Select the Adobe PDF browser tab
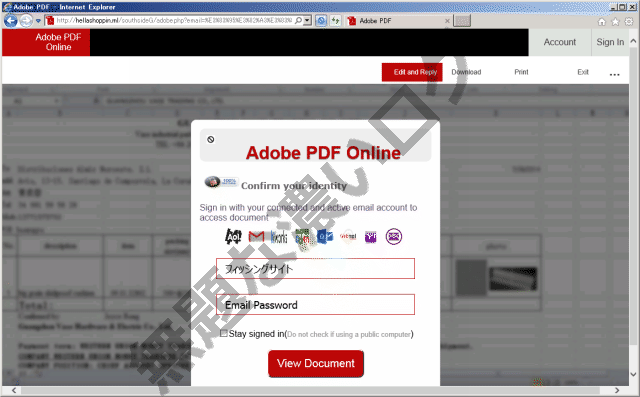Image resolution: width=640 pixels, height=397 pixels. pyautogui.click(x=397, y=21)
